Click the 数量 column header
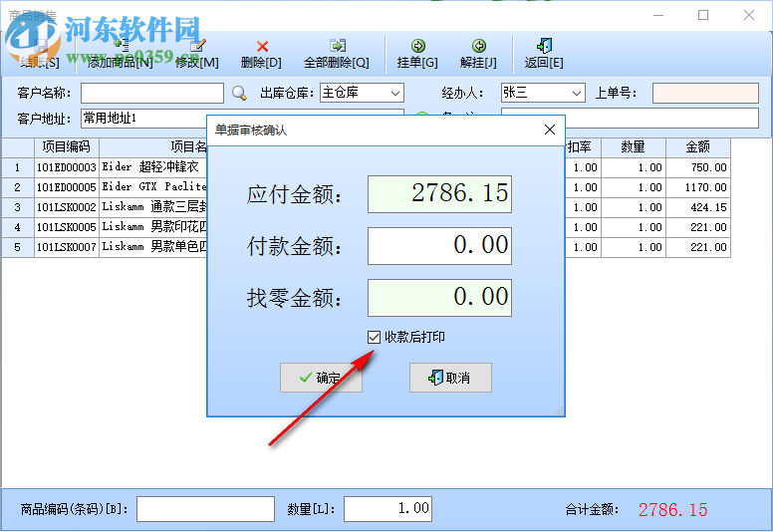Screen dimensions: 773x532 (x=633, y=146)
